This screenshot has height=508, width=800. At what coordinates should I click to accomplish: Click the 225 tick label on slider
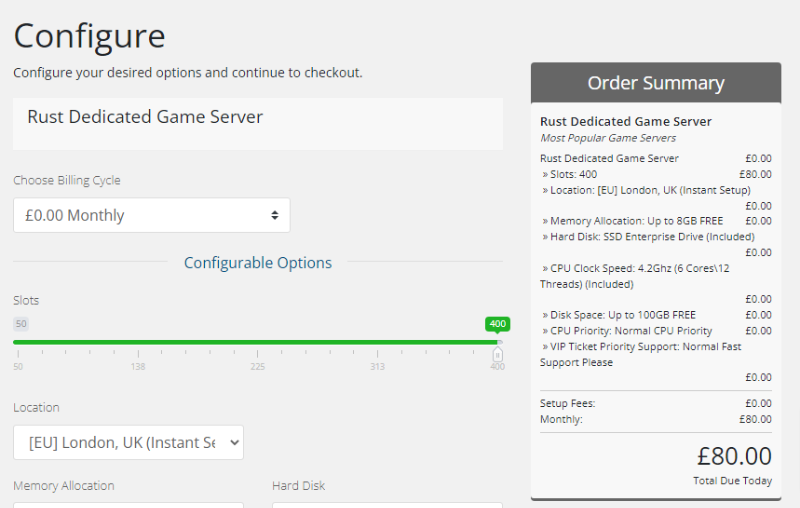click(x=258, y=367)
